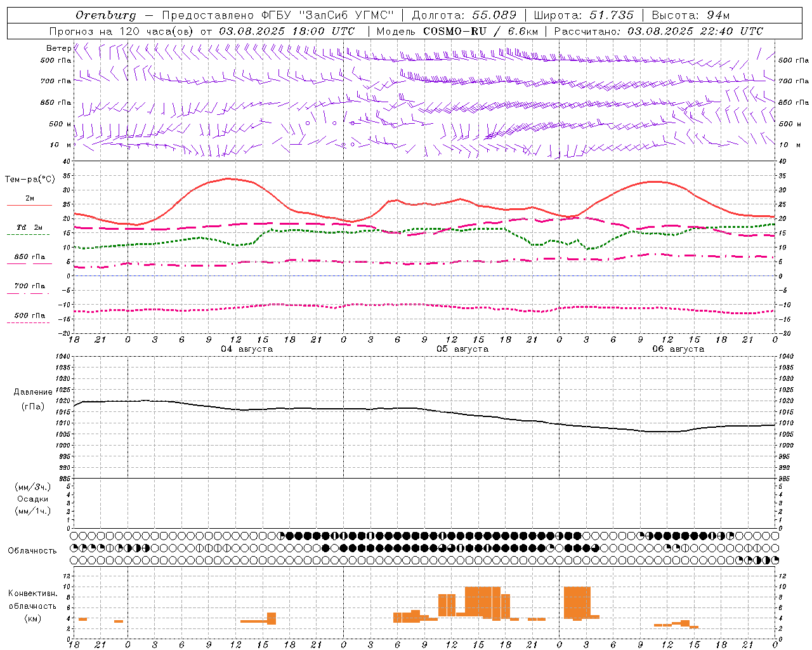This screenshot has height=650, width=812.
Task: Click the 'Тем-ра(°C)' temperature axis label
Action: click(x=30, y=180)
